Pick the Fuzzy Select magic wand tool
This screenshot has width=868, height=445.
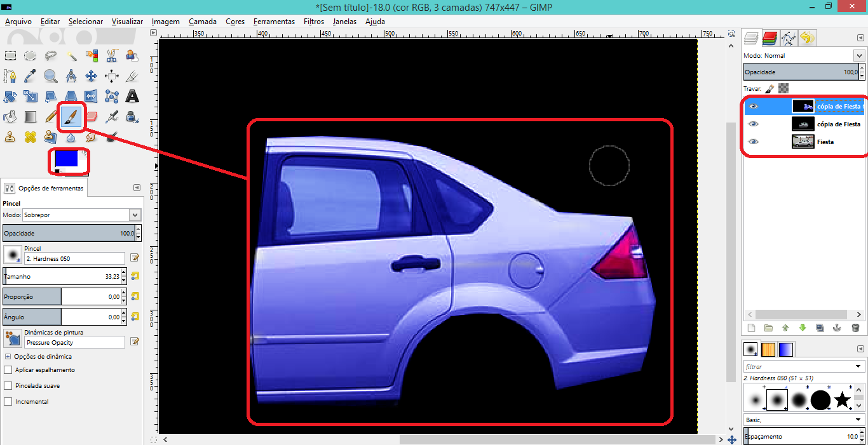click(71, 56)
